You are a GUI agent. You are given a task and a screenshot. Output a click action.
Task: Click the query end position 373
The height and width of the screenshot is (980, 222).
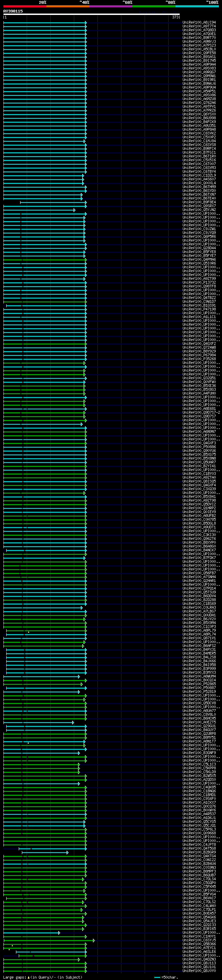coord(175,17)
